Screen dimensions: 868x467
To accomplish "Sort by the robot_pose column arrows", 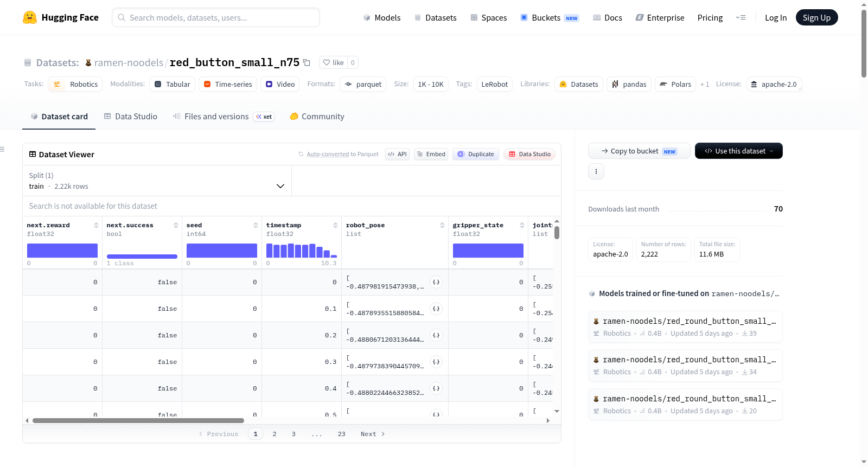I will click(442, 225).
